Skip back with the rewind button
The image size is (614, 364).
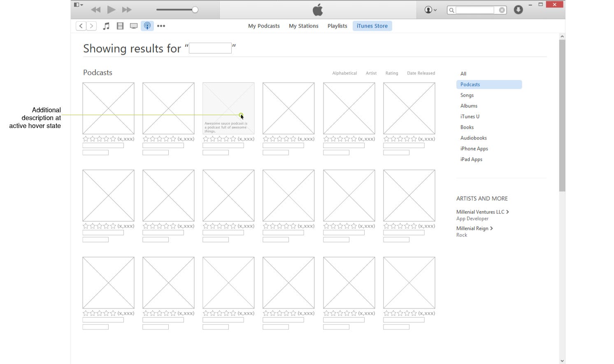(x=96, y=9)
